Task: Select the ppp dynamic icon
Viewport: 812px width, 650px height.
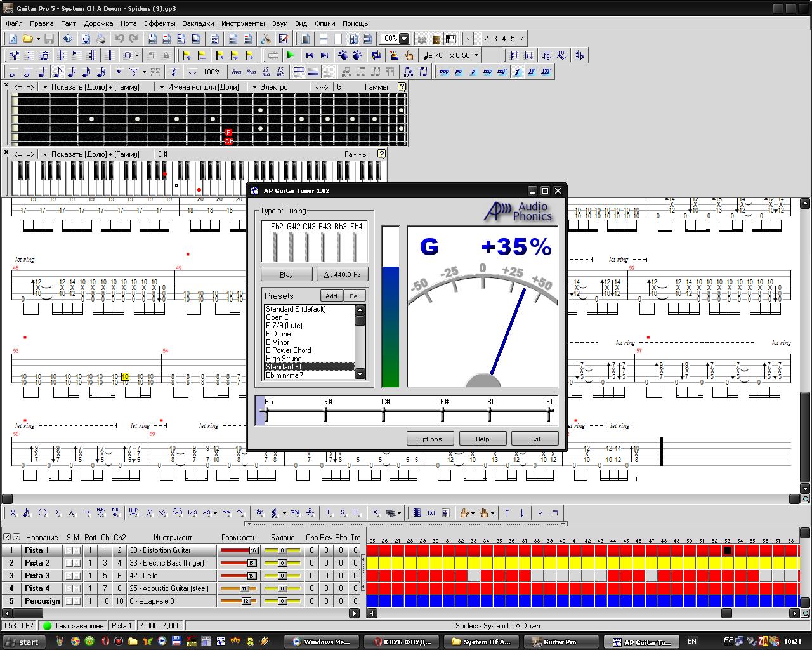Action: [443, 72]
